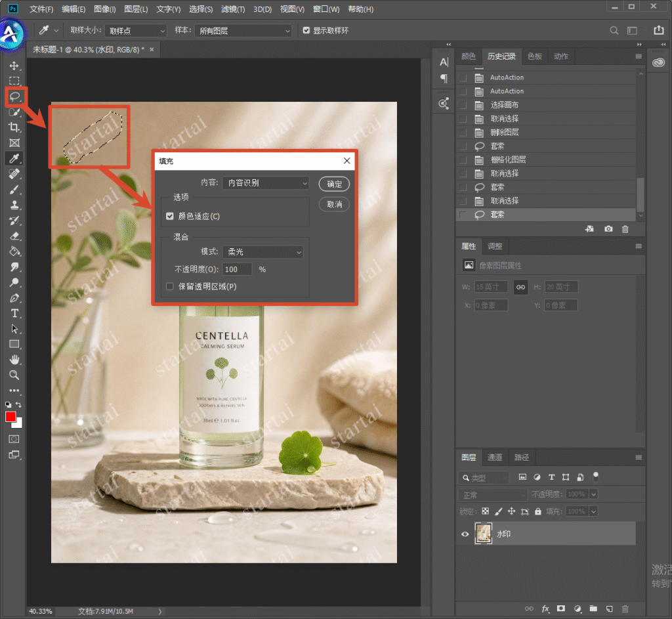Switch to 色板 tab
Screen dimensions: 672x619
pyautogui.click(x=534, y=56)
